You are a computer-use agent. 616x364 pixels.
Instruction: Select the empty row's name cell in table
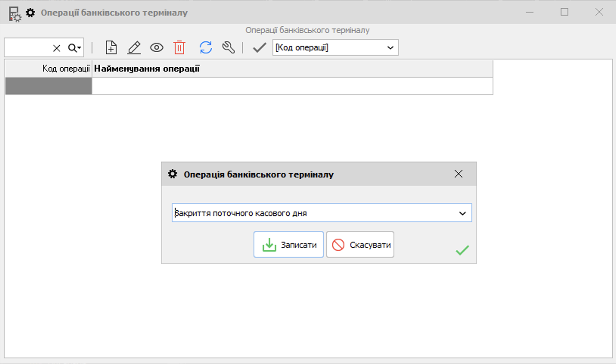pyautogui.click(x=292, y=86)
